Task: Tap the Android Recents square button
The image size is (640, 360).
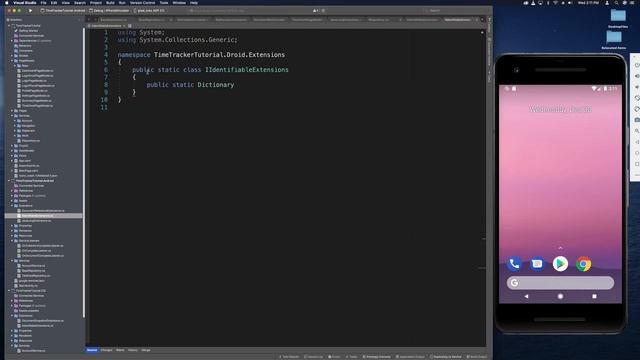Action: tap(594, 296)
